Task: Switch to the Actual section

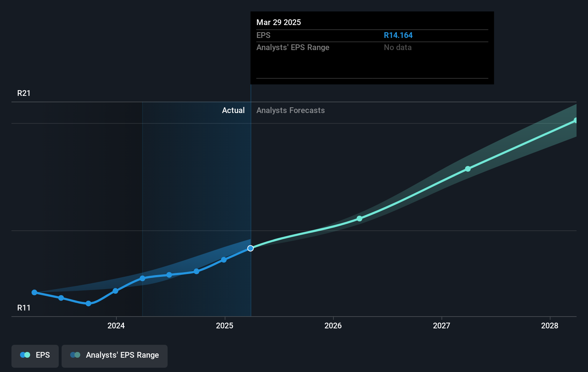Action: tap(233, 111)
